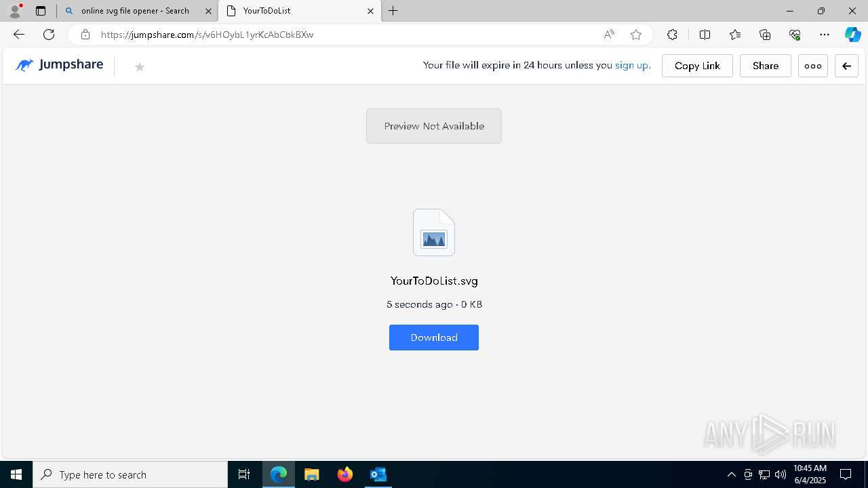
Task: Go back to previous page in browser
Action: pos(18,35)
